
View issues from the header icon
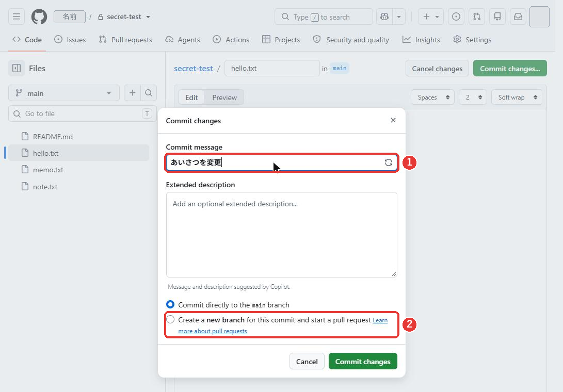coord(456,17)
